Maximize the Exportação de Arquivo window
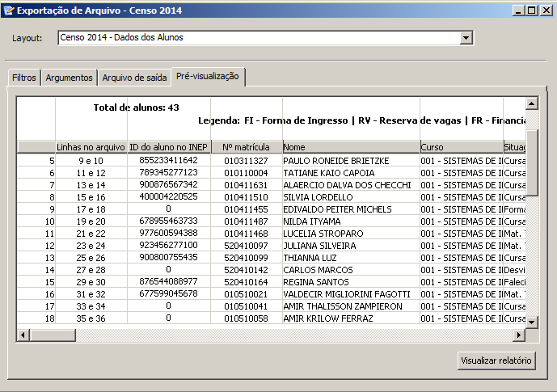The width and height of the screenshot is (557, 392). click(531, 11)
